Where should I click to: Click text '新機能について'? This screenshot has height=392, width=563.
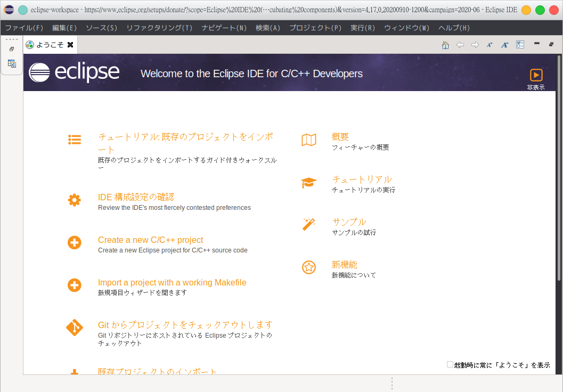(354, 275)
